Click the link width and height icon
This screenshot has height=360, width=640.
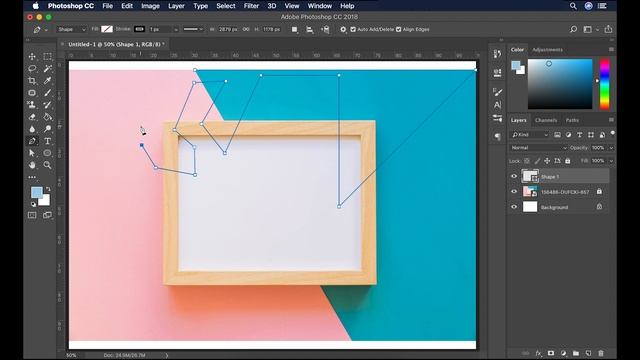point(246,29)
